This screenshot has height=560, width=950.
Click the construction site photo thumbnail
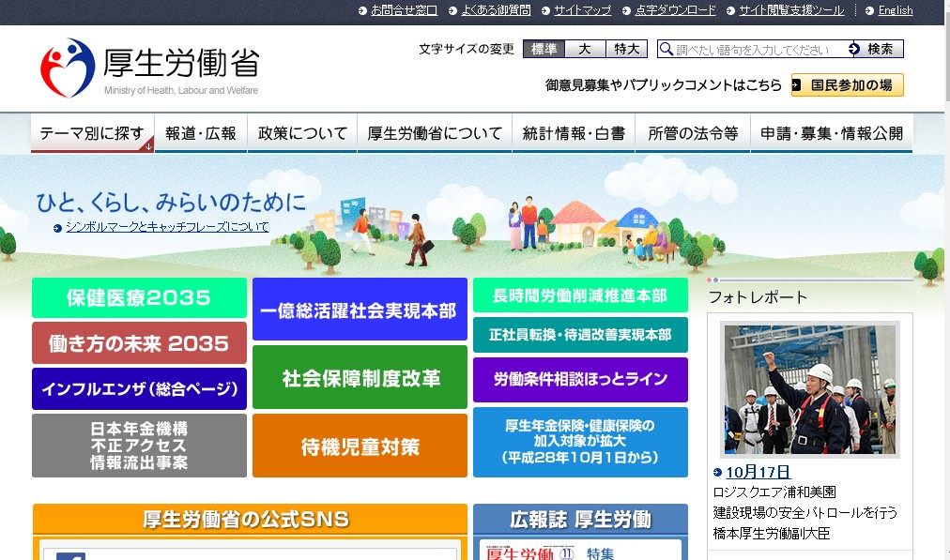click(809, 389)
